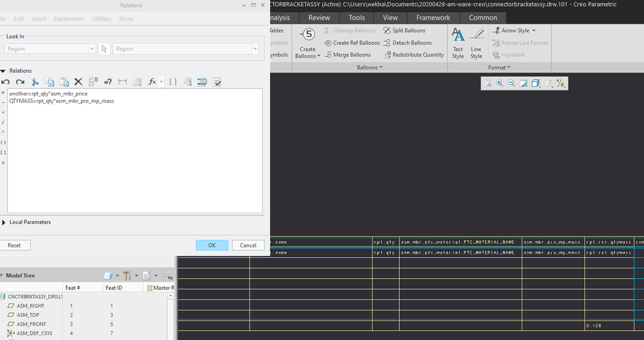
Task: Click the evaluate expression '=?' icon
Action: [108, 82]
